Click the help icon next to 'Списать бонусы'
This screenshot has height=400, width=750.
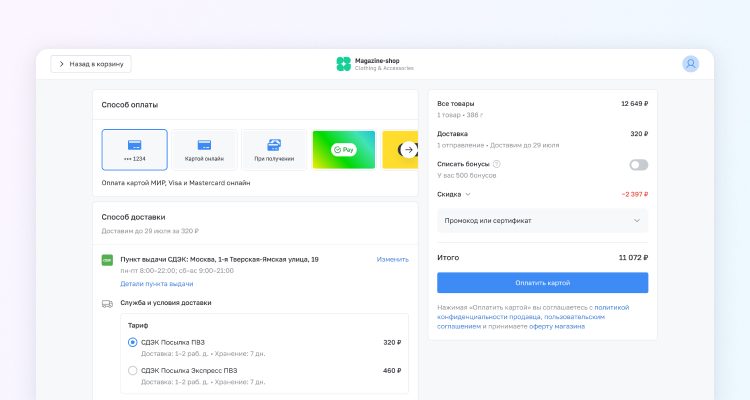point(496,164)
